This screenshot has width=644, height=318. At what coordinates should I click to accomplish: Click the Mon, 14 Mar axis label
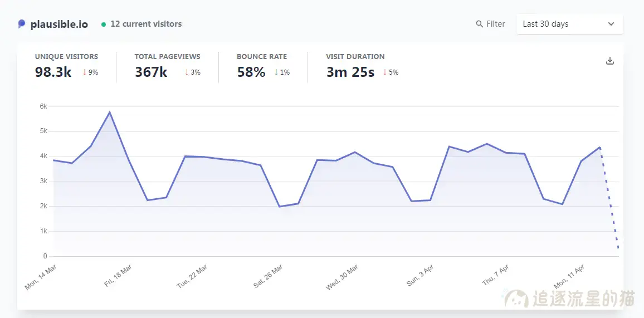(41, 277)
